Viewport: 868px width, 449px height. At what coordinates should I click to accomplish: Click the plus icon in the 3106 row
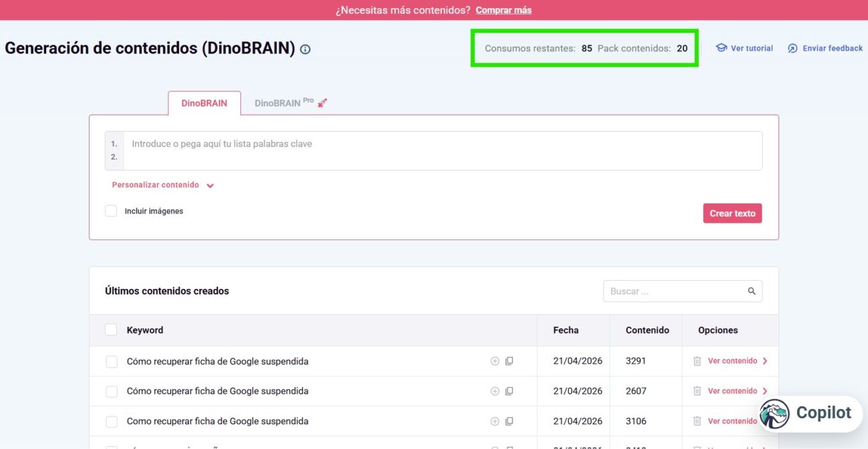pos(495,421)
